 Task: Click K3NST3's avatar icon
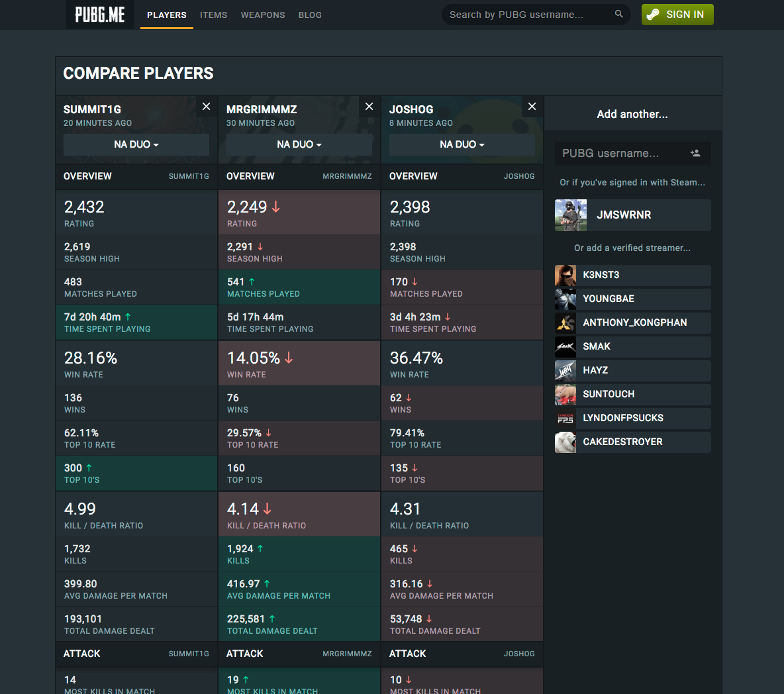pos(565,275)
